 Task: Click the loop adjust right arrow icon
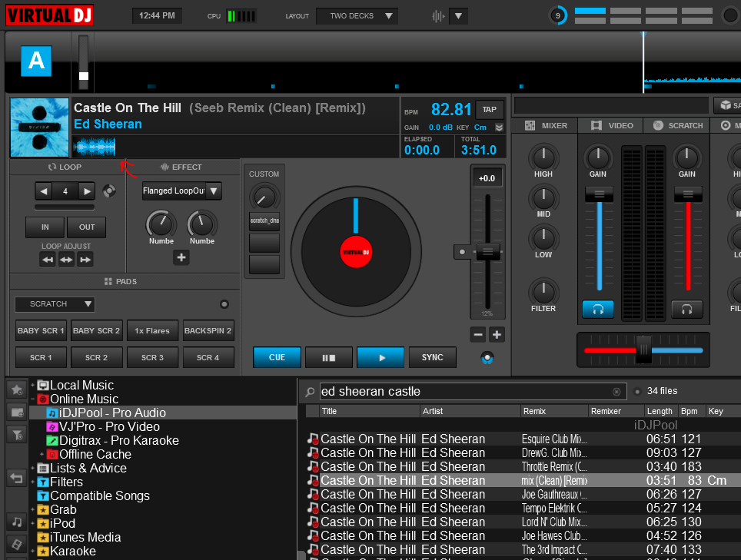(x=85, y=260)
